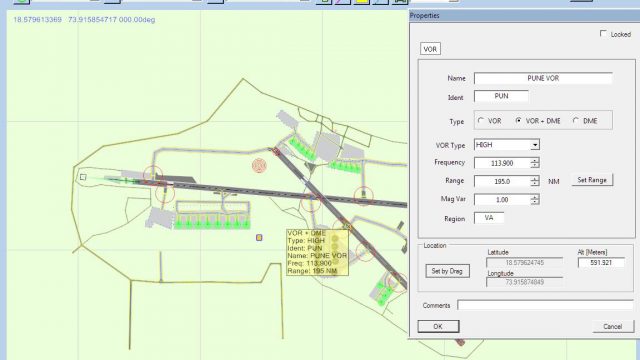The image size is (640, 360).
Task: Click the red VOR compass symbol on the map
Action: 259,166
